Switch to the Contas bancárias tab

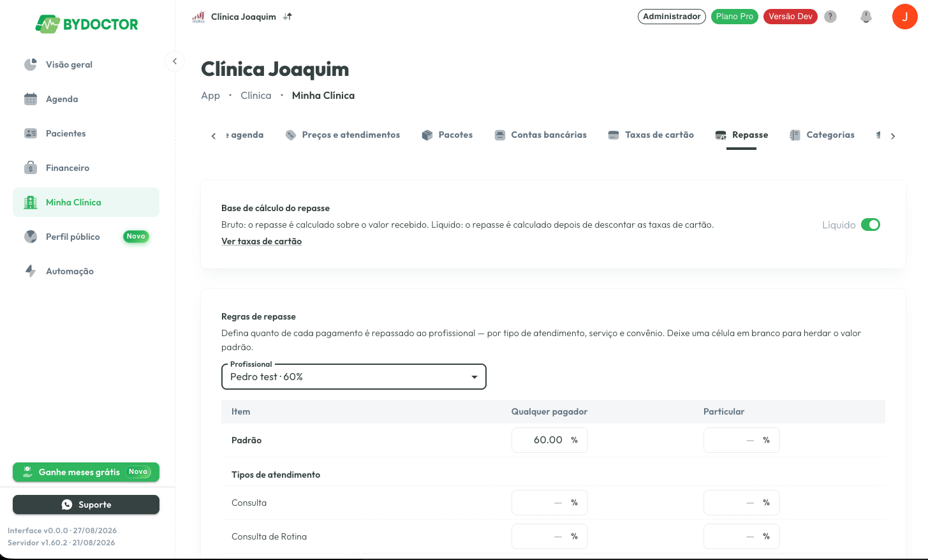[541, 135]
